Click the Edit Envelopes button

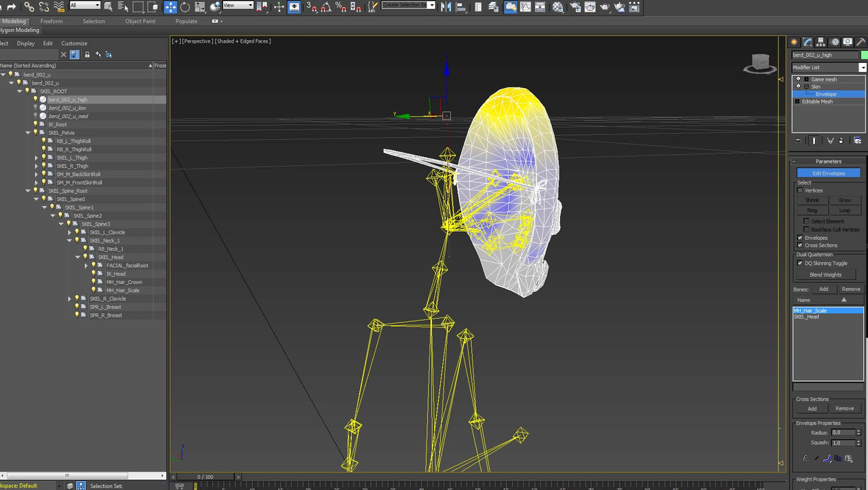coord(828,173)
